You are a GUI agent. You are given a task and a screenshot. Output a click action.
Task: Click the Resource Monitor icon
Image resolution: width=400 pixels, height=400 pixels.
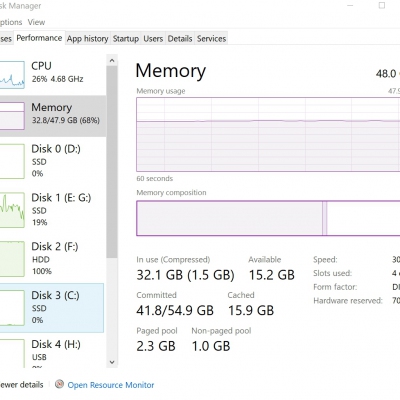pyautogui.click(x=59, y=384)
